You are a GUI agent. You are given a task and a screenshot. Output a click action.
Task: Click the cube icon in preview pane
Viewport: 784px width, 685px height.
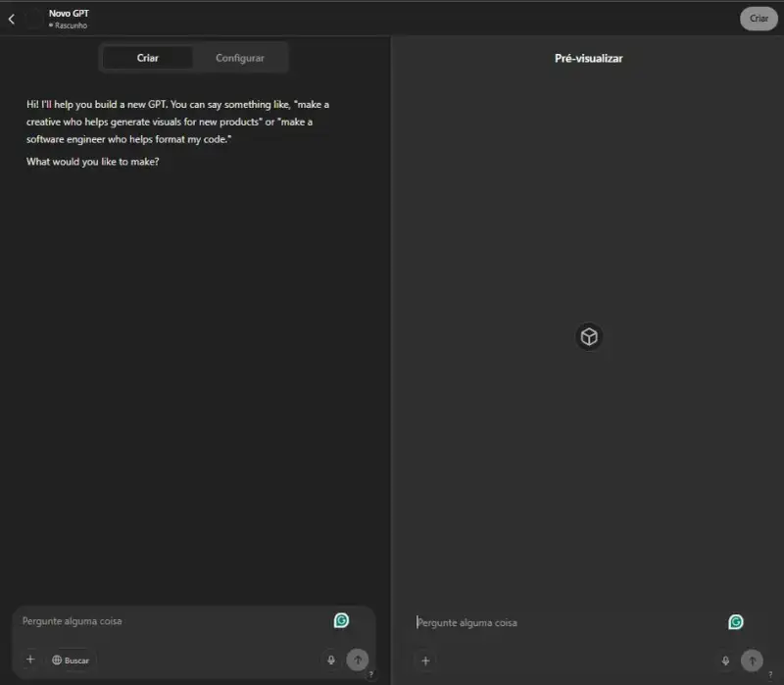pos(589,336)
